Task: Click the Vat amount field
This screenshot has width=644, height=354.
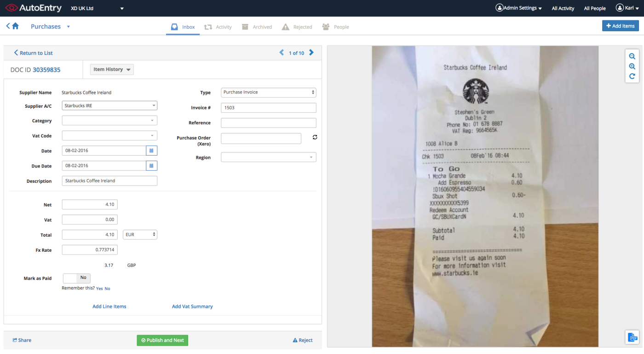Action: 90,220
